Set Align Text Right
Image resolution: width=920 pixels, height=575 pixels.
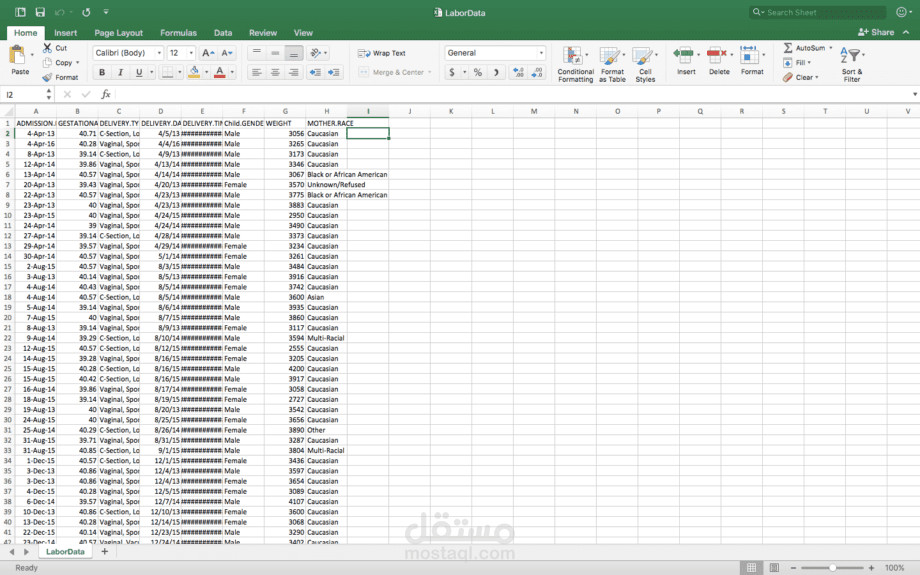coord(293,72)
